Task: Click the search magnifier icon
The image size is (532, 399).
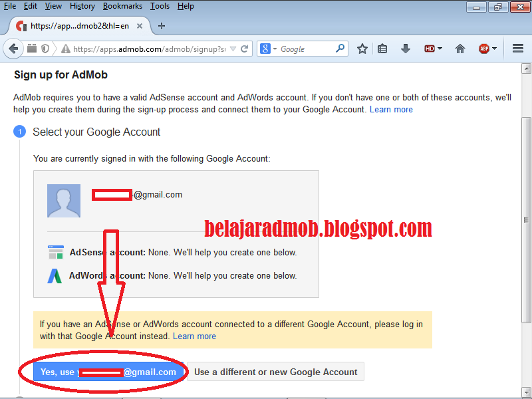Action: coord(340,49)
